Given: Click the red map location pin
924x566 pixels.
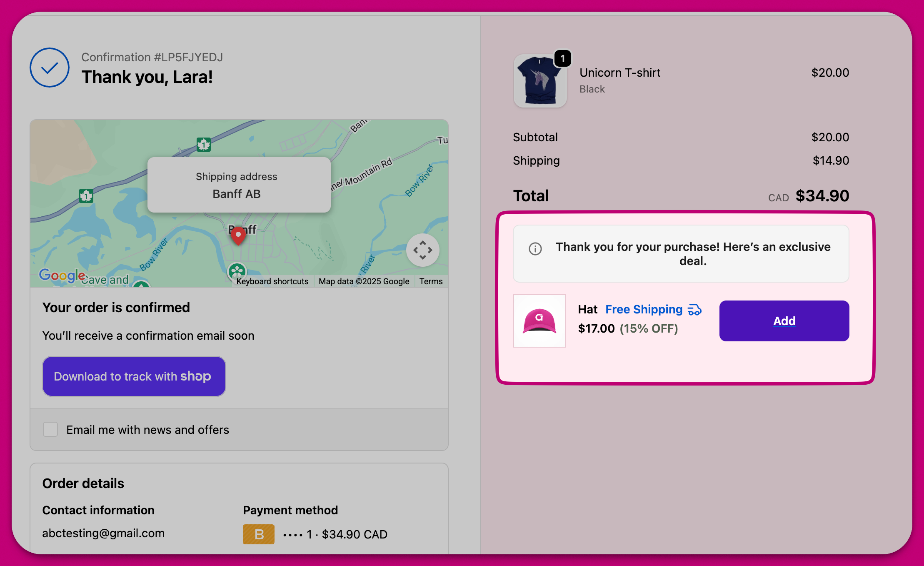Looking at the screenshot, I should coord(238,235).
